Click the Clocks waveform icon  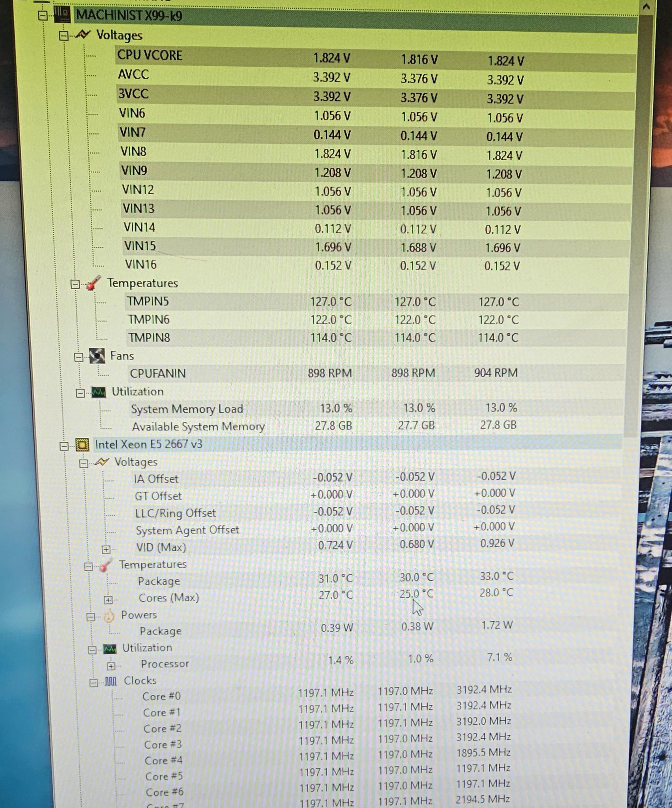(111, 681)
